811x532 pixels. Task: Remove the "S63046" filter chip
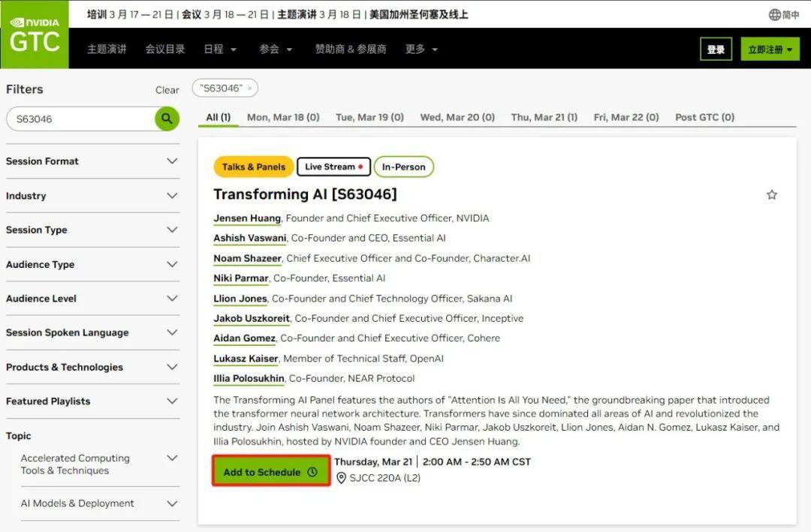250,89
